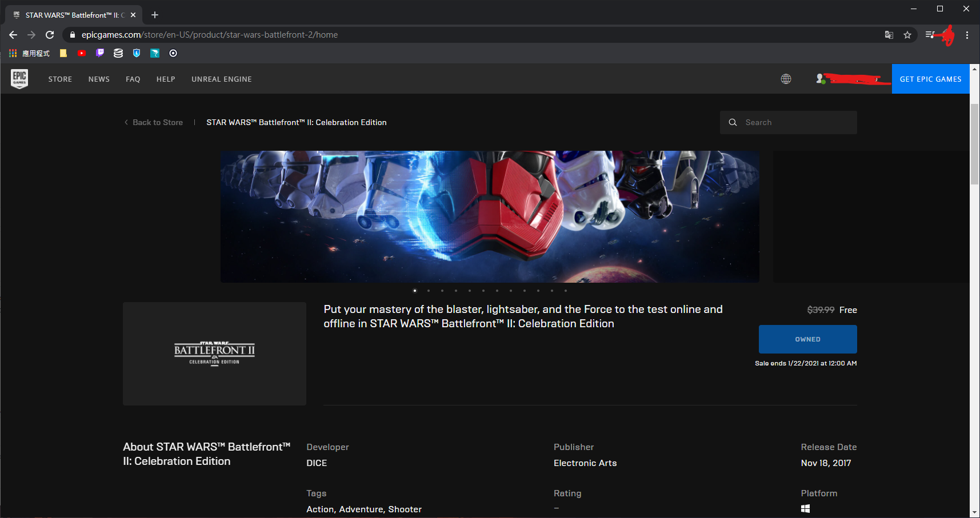Expand the Chrome three-dot menu
Viewport: 980px width, 518px height.
pos(967,35)
